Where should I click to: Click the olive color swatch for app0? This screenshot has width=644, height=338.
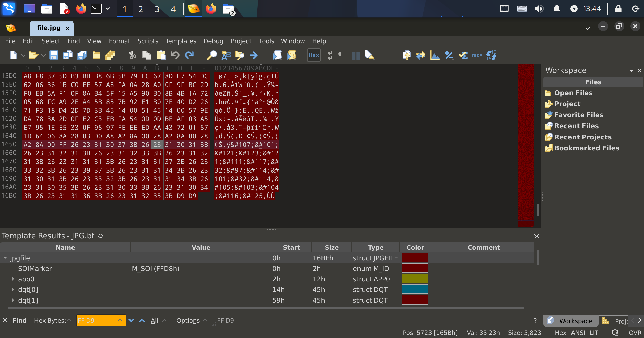(415, 279)
